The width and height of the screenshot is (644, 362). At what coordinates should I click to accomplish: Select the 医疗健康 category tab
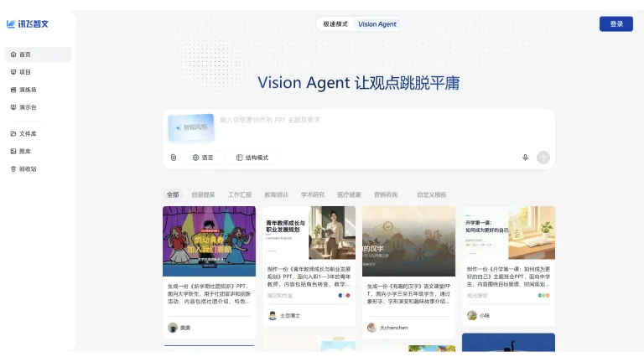[349, 194]
